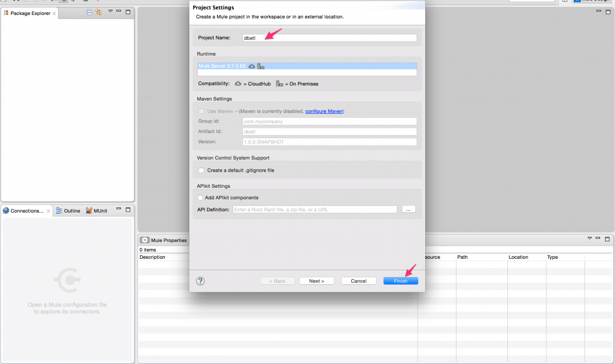Image resolution: width=615 pixels, height=364 pixels.
Task: Open the wizard help question mark icon
Action: coord(200,281)
